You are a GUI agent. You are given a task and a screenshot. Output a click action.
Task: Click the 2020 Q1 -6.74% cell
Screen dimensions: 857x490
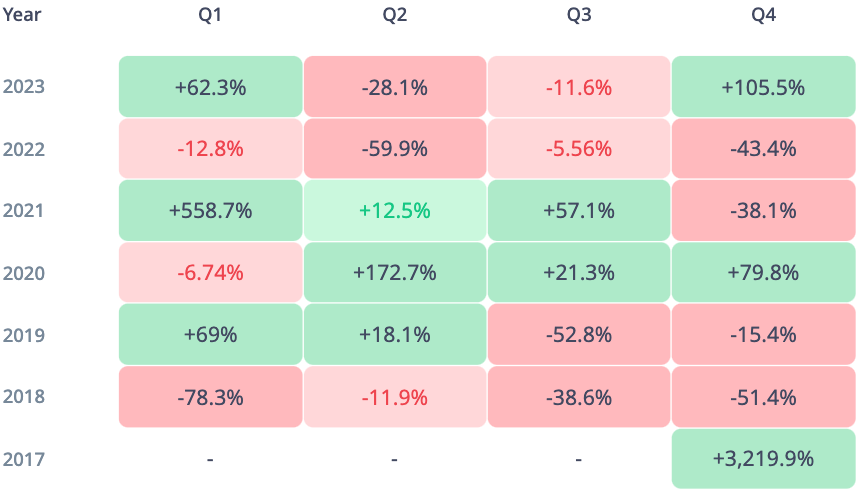point(210,273)
